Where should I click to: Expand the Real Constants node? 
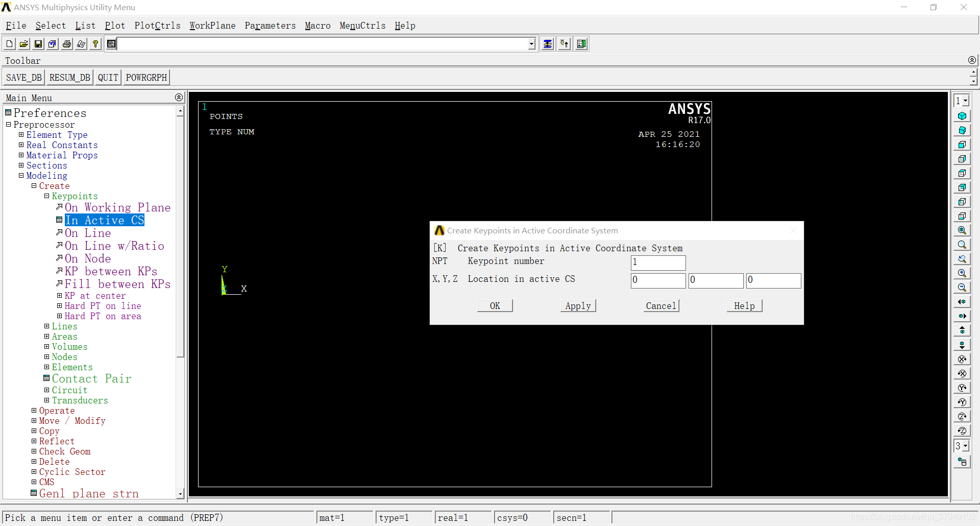click(21, 145)
